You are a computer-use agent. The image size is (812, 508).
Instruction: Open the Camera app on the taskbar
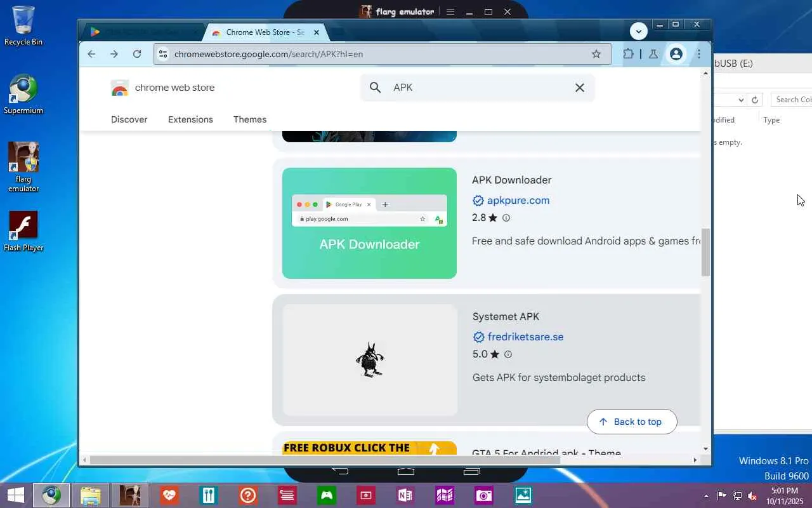[x=484, y=495]
